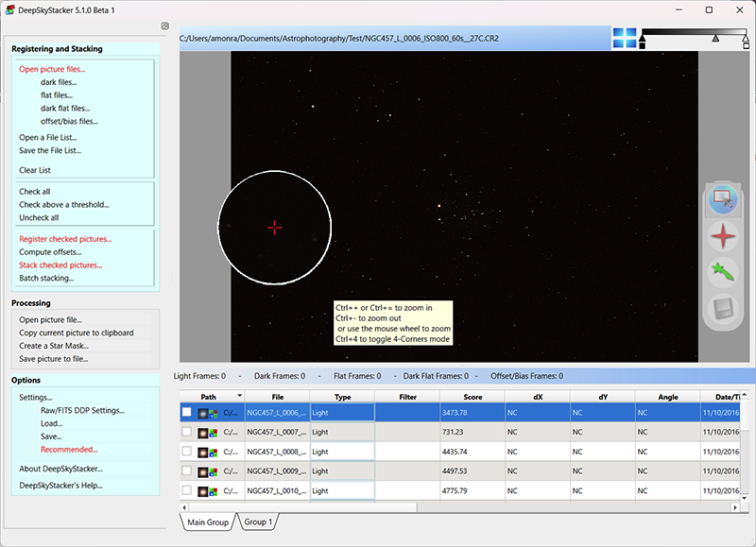The image size is (756, 547).
Task: Click the grey save changes disk icon
Action: pyautogui.click(x=723, y=308)
